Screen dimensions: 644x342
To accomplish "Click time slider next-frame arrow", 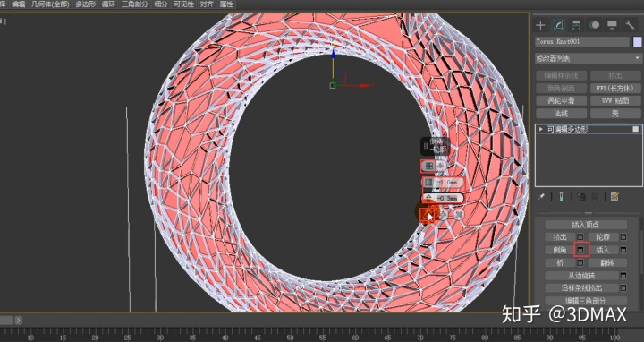I will (x=19, y=320).
